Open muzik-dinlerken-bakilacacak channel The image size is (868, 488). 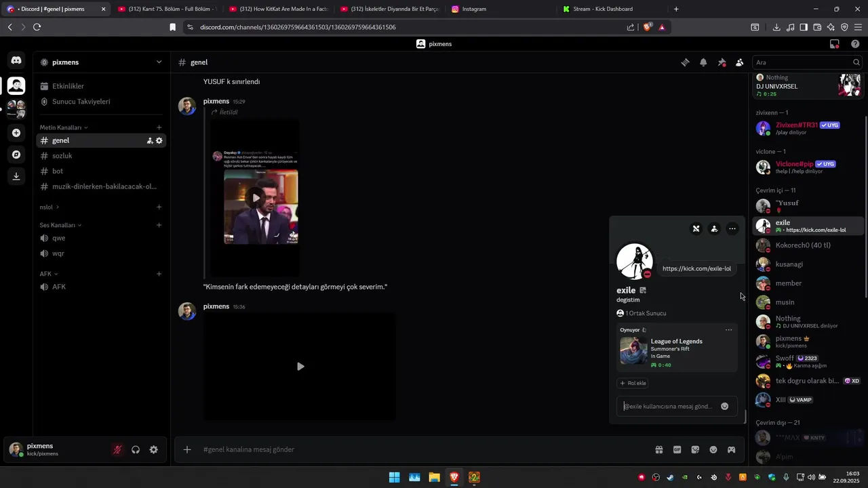tap(101, 186)
